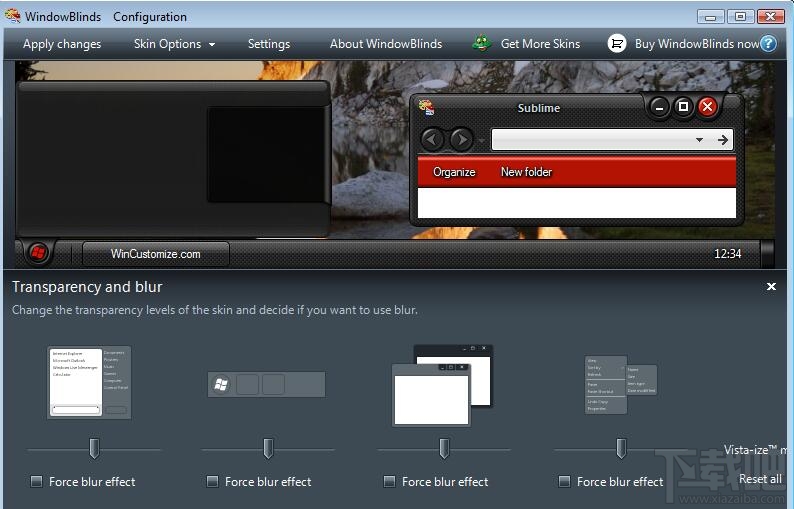Click the Sublime preview maximize button
794x509 pixels.
tap(683, 107)
